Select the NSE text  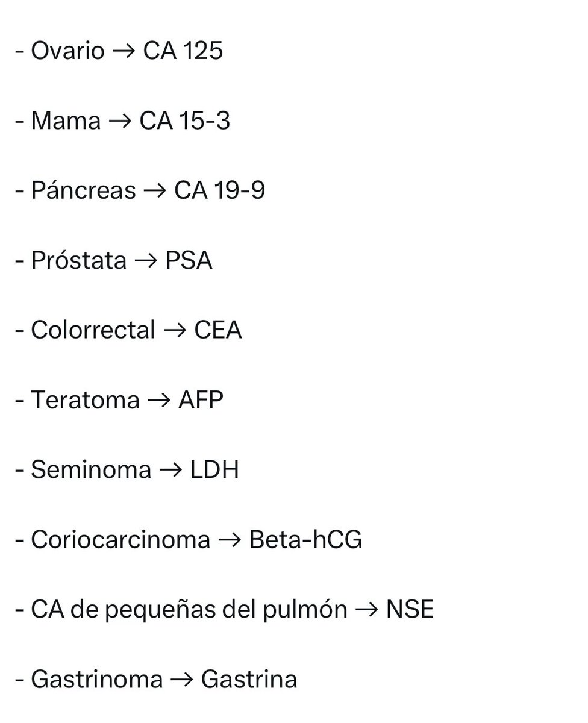[410, 610]
